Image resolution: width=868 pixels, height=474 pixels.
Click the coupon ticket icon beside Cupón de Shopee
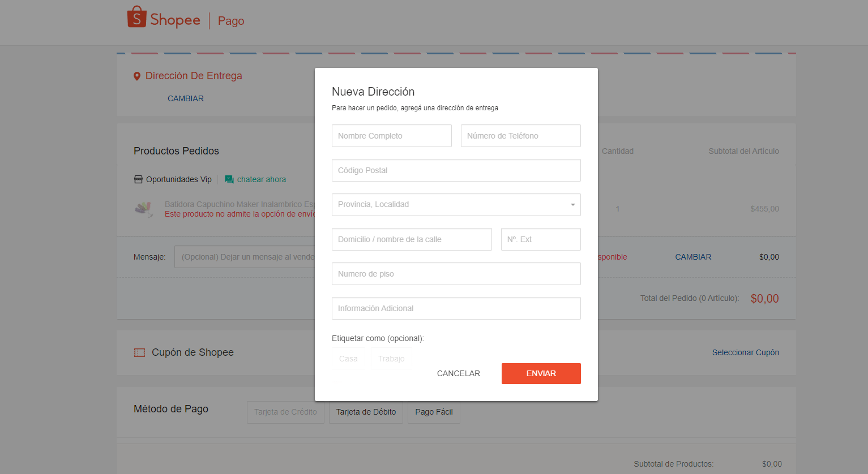(x=139, y=352)
